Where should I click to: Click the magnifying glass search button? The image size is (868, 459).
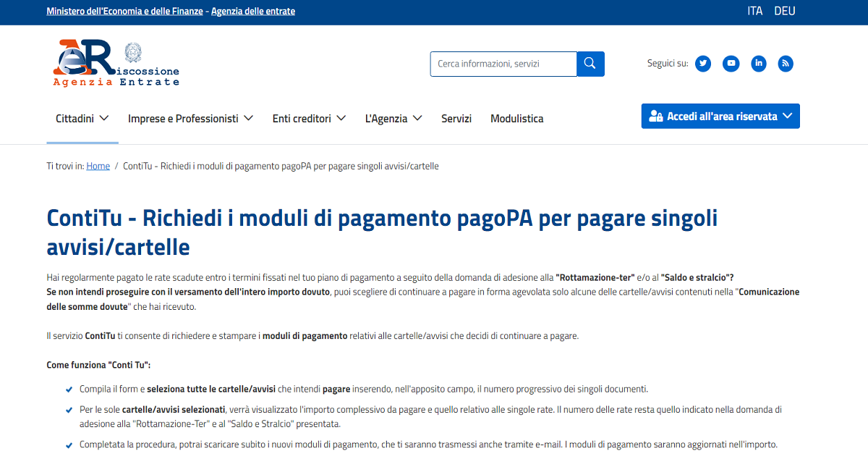[x=590, y=64]
